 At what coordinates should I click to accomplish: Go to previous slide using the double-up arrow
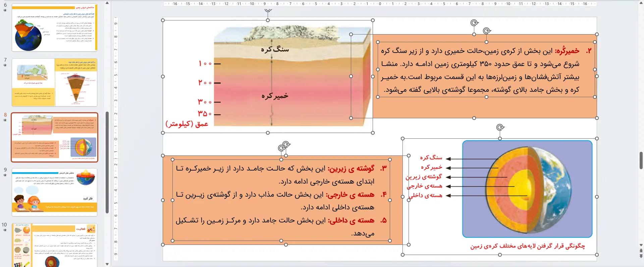[641, 251]
